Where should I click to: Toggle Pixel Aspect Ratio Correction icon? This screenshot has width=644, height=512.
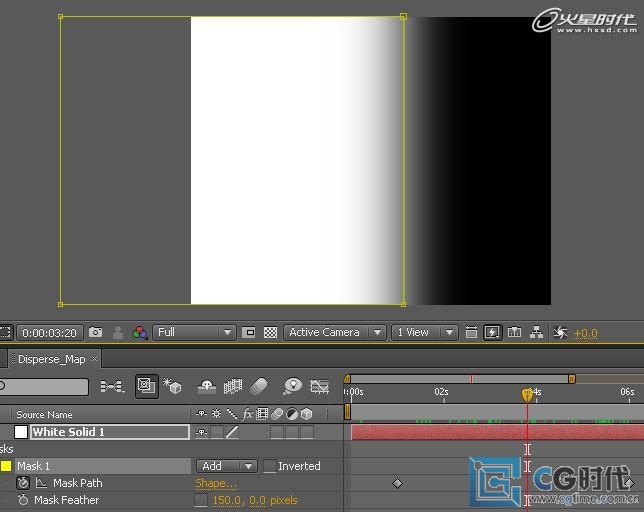click(x=471, y=332)
